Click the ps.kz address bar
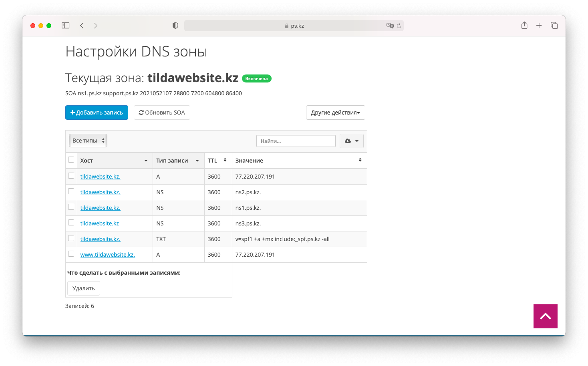The width and height of the screenshot is (588, 366). 294,26
